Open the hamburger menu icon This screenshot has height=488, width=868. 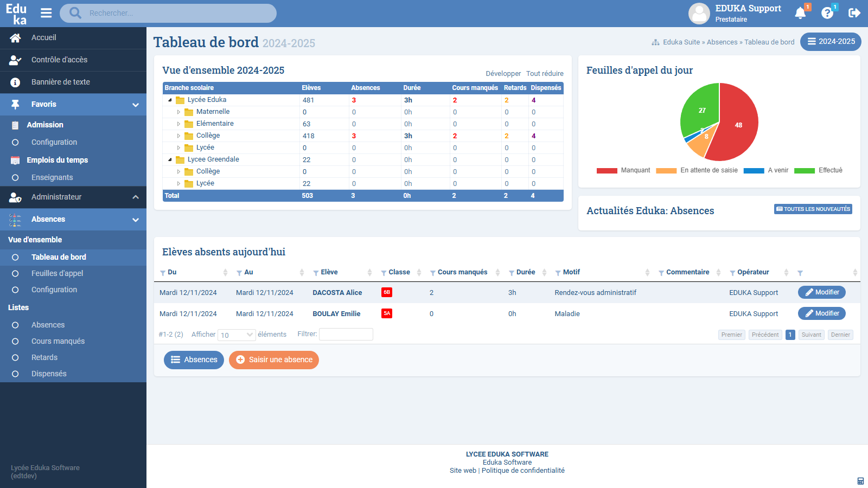46,13
